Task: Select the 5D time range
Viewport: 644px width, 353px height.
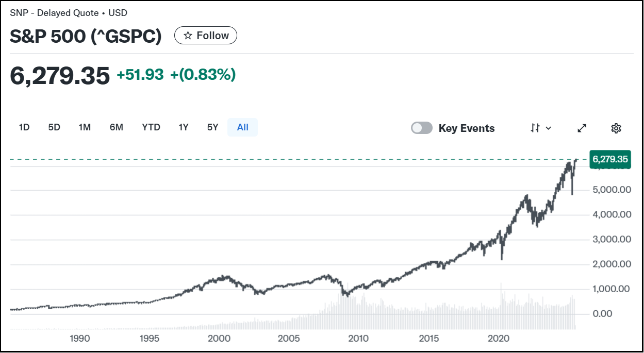Action: click(x=54, y=127)
